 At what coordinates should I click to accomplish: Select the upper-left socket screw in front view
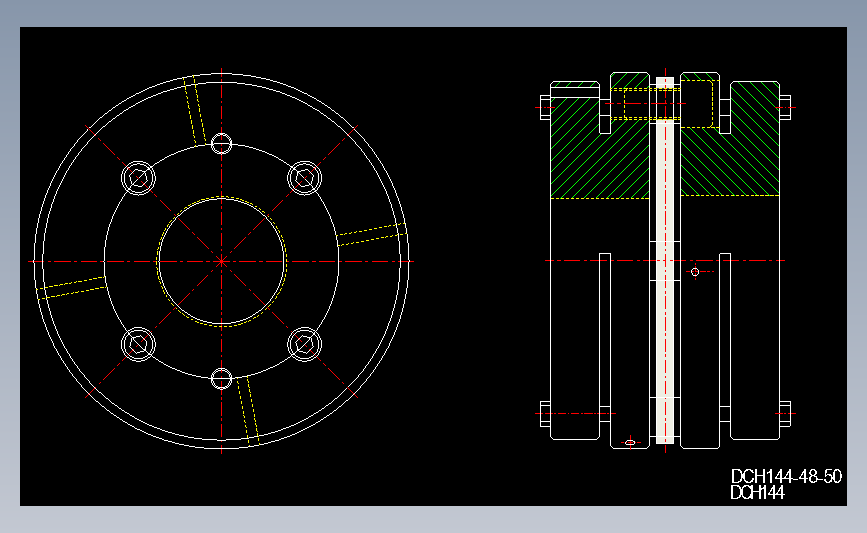138,178
